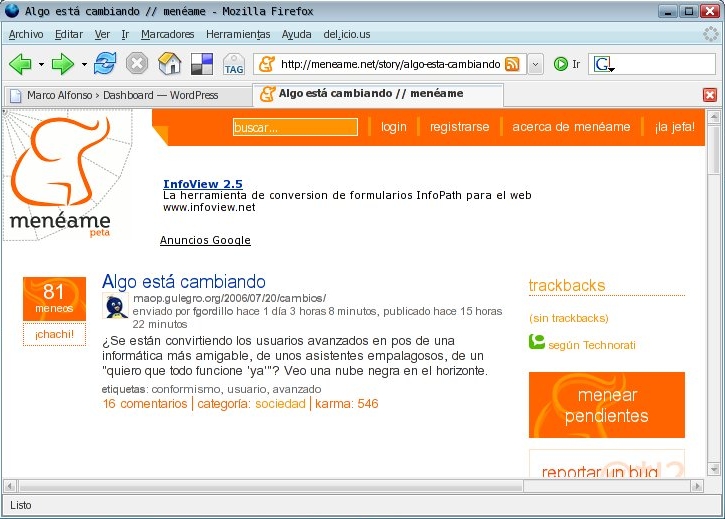This screenshot has width=725, height=519.
Task: Click the 81 meneos counter box
Action: [x=54, y=298]
